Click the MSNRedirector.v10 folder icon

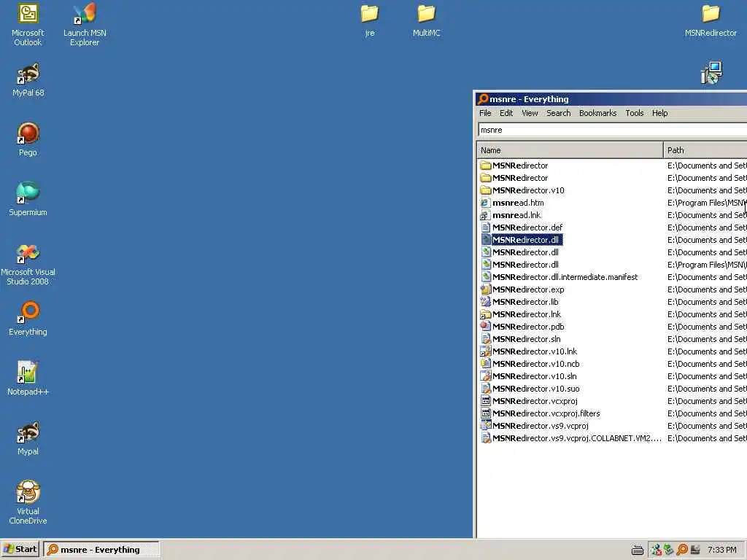pos(485,190)
